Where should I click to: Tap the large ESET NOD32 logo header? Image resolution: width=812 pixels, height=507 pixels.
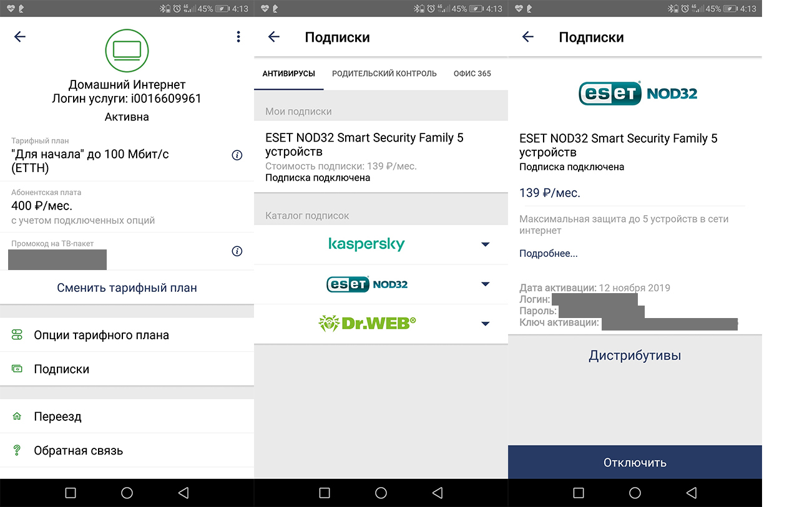point(638,93)
